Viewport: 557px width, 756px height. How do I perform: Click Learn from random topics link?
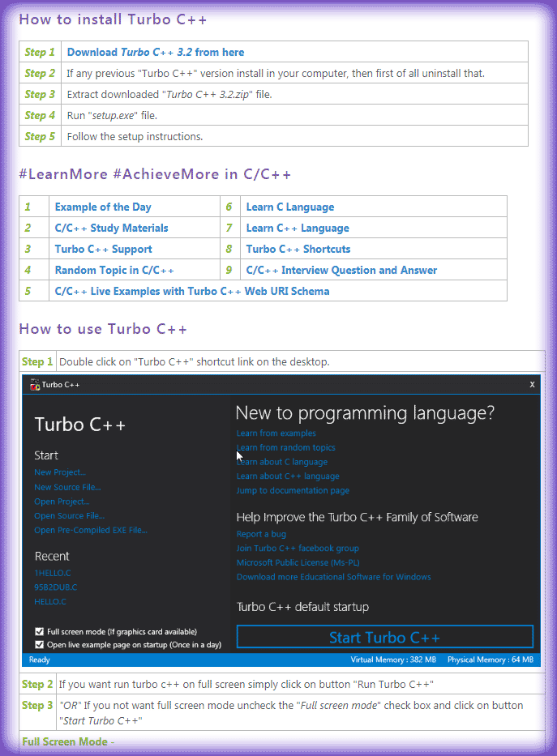(285, 447)
